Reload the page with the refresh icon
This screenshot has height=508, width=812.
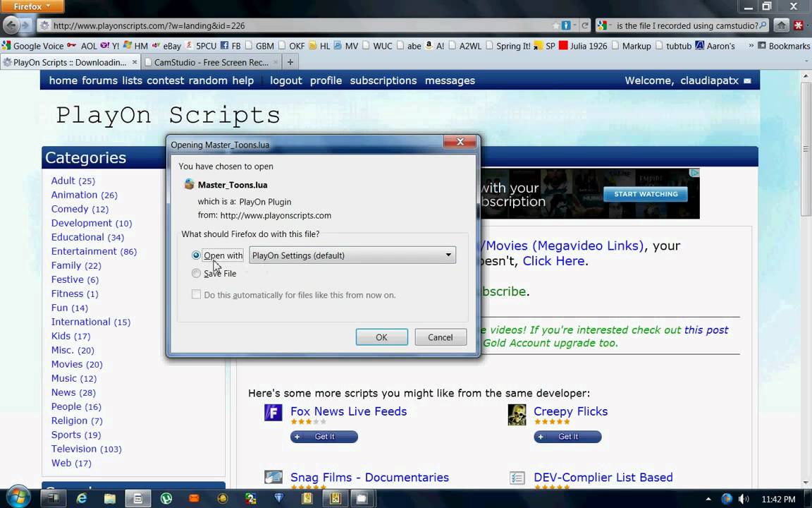tap(584, 25)
